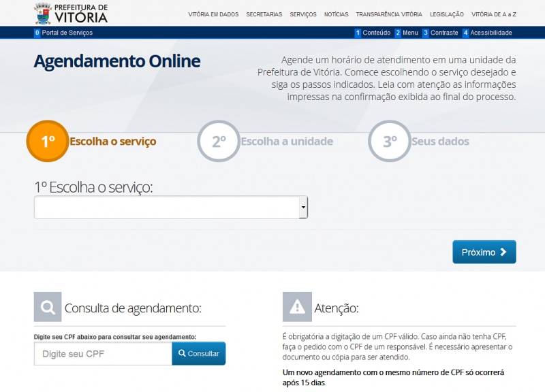
Task: Open the Secretarias menu
Action: tap(264, 14)
